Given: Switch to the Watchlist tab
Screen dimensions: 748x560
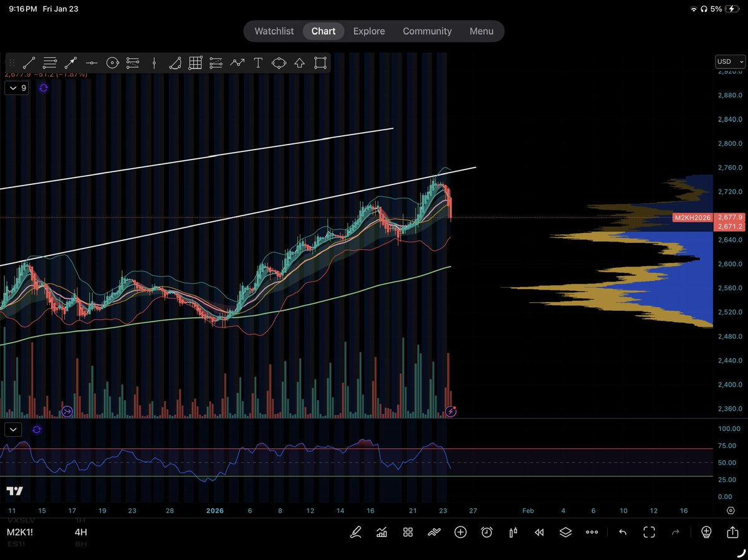Looking at the screenshot, I should click(x=274, y=31).
